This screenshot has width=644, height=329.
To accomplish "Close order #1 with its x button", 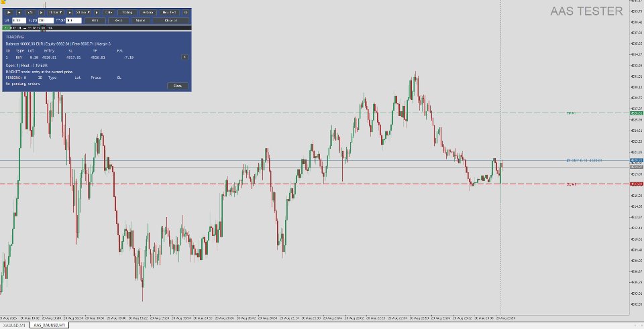I will (x=185, y=57).
